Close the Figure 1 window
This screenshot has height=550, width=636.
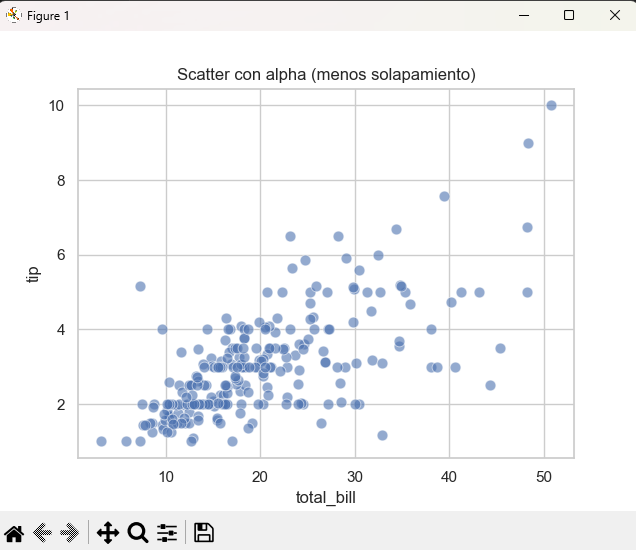click(614, 15)
